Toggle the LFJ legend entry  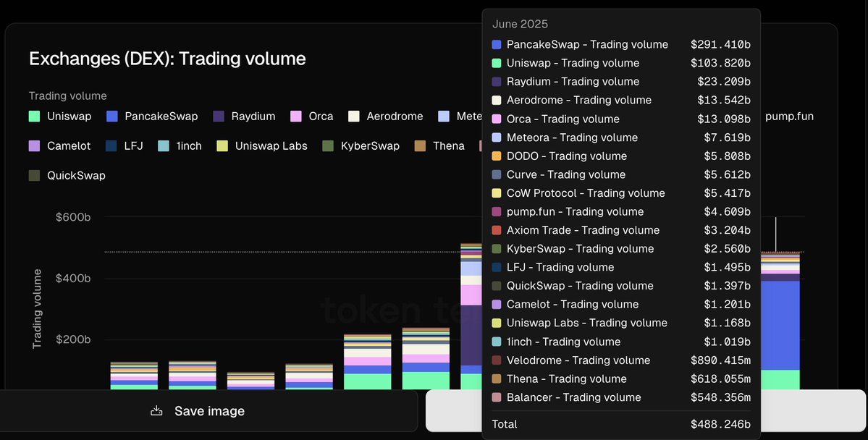tap(124, 146)
